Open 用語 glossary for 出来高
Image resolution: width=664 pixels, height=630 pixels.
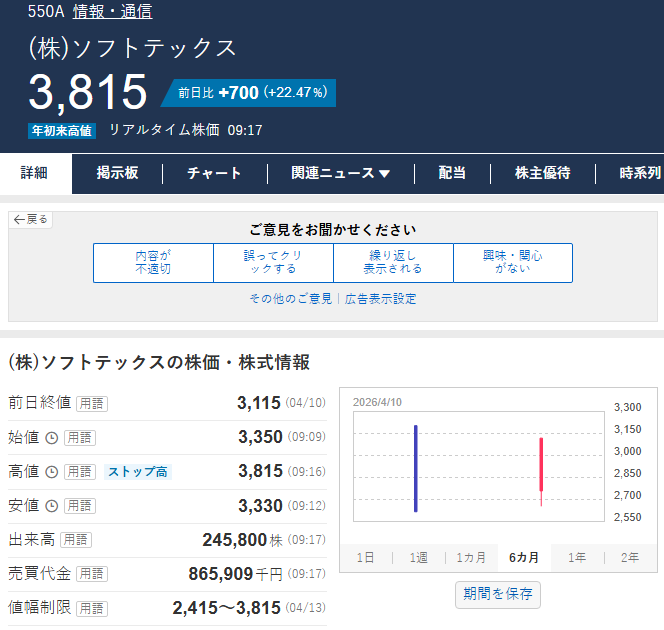point(76,540)
